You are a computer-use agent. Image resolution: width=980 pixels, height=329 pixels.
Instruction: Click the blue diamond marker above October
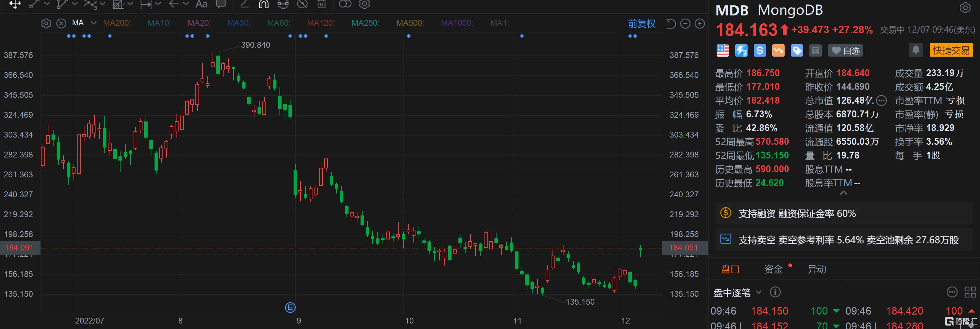click(x=409, y=36)
